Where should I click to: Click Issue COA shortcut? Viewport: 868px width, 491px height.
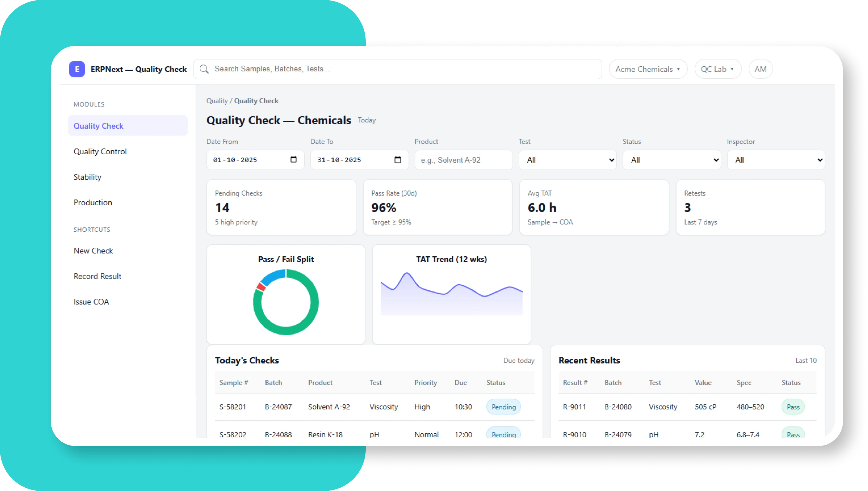[x=91, y=302]
